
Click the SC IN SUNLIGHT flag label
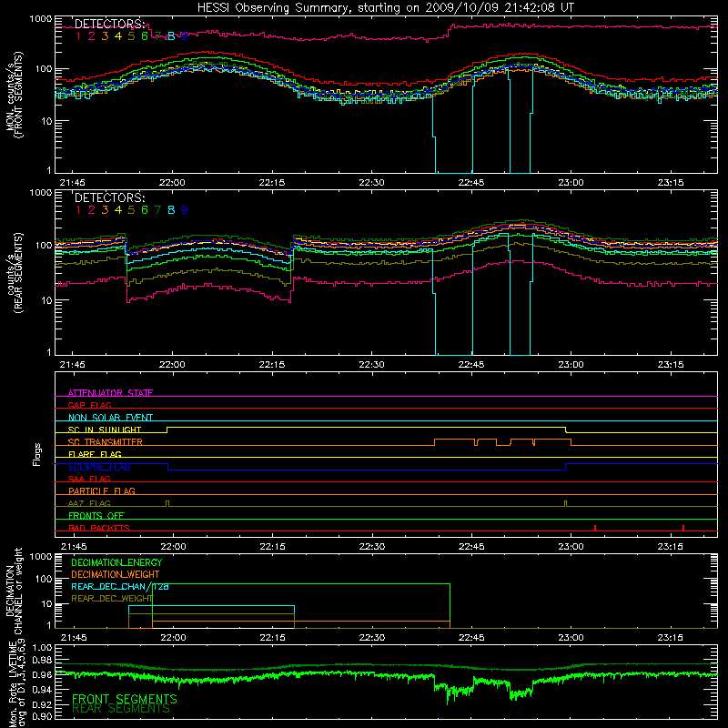click(105, 430)
